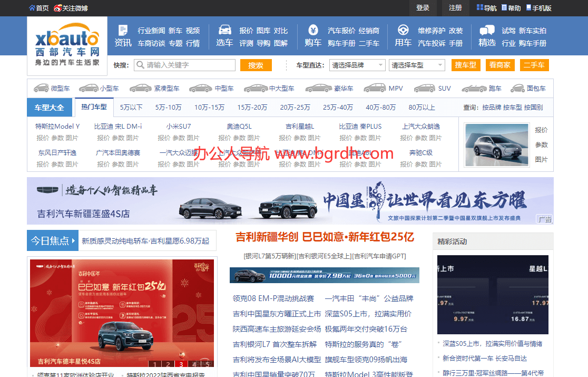Open the 请选择品牌 brand dropdown

358,65
